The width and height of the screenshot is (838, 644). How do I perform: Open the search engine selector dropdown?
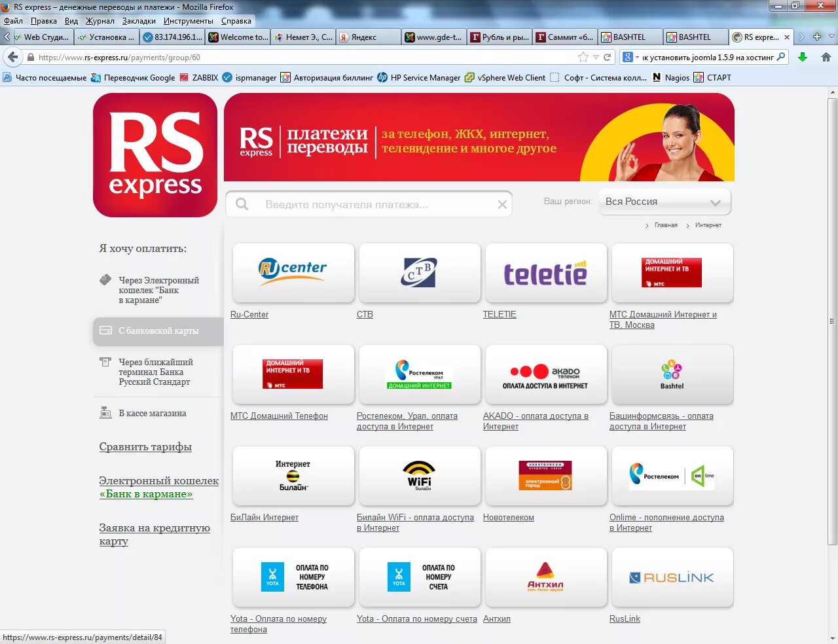click(x=630, y=58)
